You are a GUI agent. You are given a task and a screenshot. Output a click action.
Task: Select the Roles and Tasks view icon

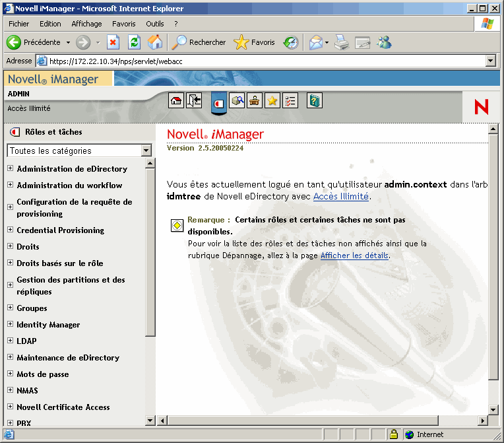219,103
